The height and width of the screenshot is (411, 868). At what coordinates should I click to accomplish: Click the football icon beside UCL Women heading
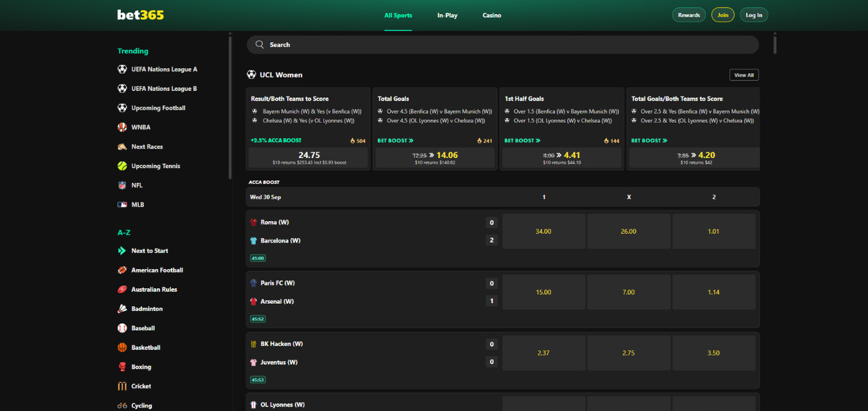251,74
